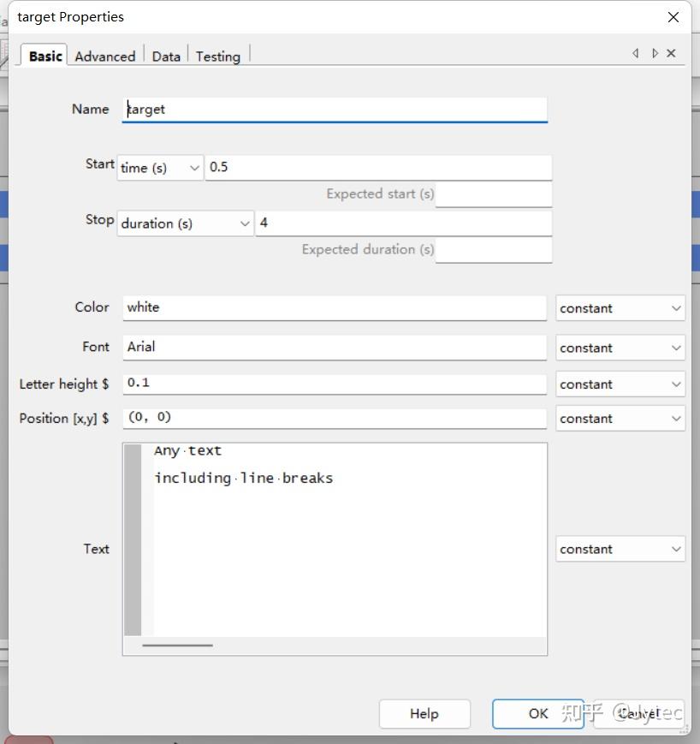
Task: Switch to the Advanced tab
Action: click(x=104, y=56)
